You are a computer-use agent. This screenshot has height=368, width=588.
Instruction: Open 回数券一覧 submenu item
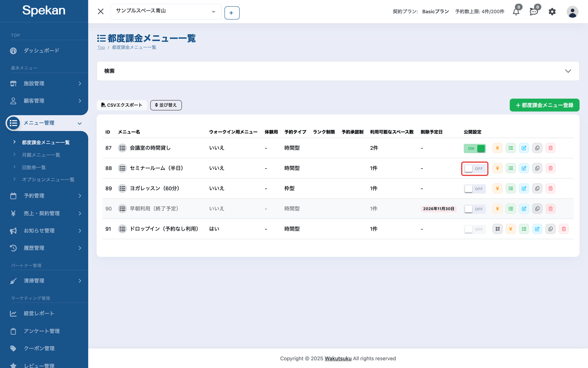click(x=34, y=167)
